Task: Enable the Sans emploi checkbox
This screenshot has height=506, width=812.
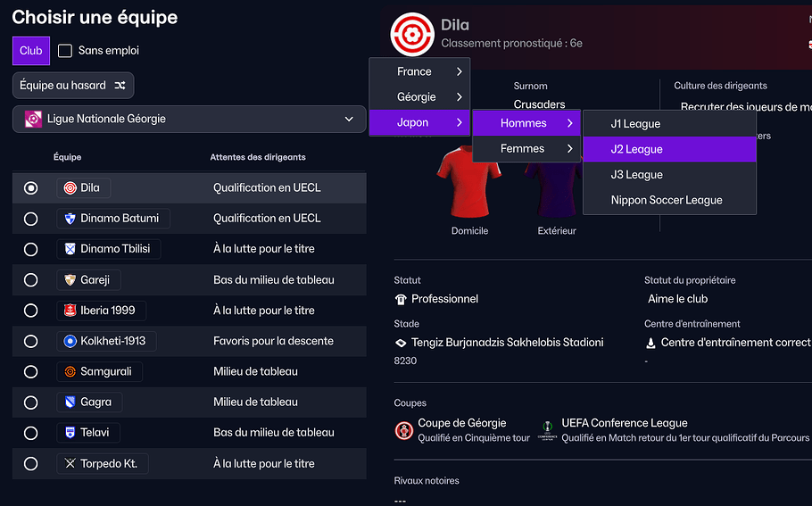Action: [x=65, y=51]
